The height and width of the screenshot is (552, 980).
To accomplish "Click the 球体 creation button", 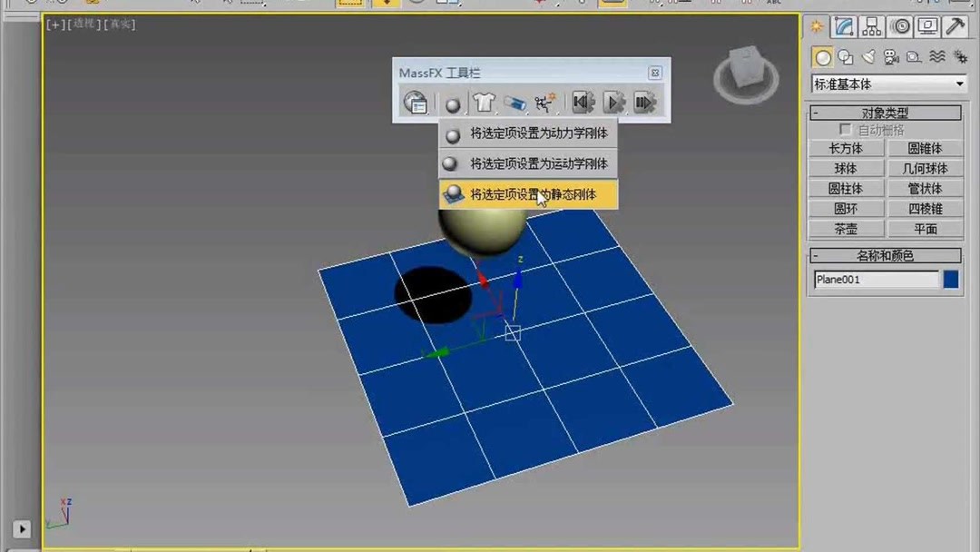I will 846,168.
